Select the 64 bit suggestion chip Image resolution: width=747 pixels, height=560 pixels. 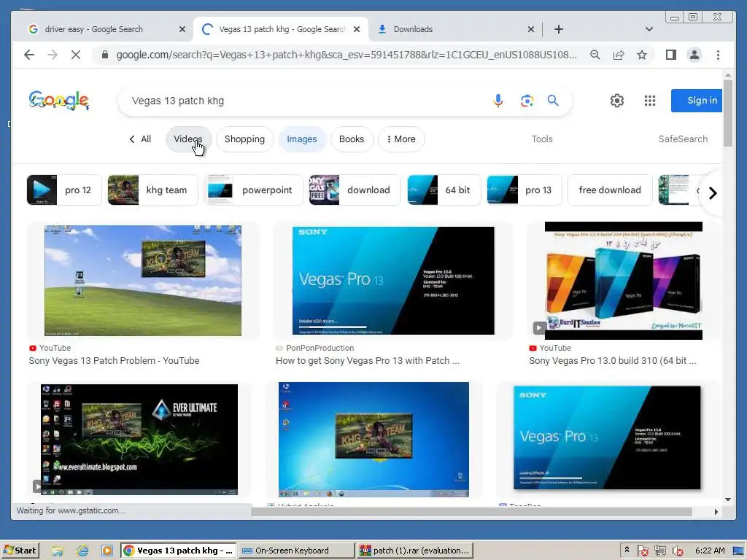point(444,190)
